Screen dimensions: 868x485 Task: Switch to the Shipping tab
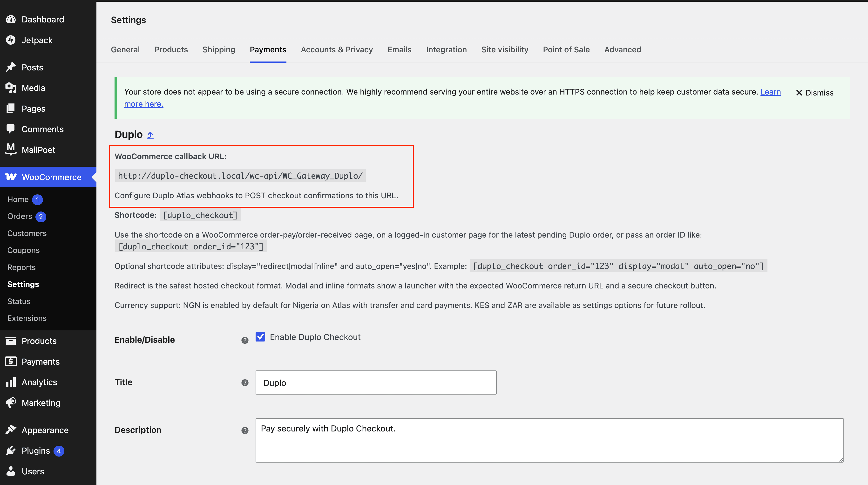coord(219,49)
